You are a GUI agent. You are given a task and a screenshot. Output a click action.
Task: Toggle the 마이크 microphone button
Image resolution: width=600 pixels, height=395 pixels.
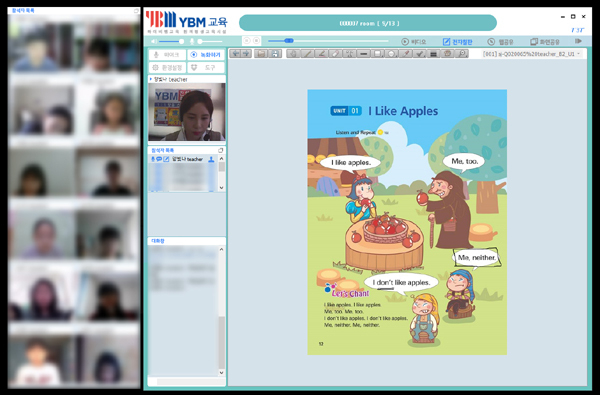[167, 55]
